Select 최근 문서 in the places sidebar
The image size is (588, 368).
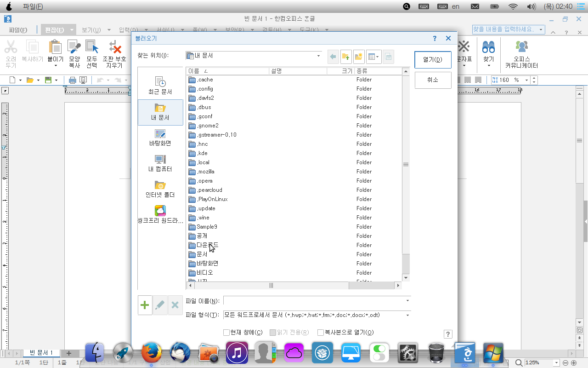pyautogui.click(x=160, y=86)
